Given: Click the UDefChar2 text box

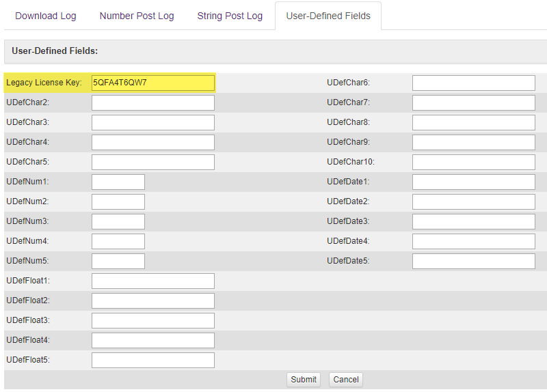Looking at the screenshot, I should pos(153,103).
